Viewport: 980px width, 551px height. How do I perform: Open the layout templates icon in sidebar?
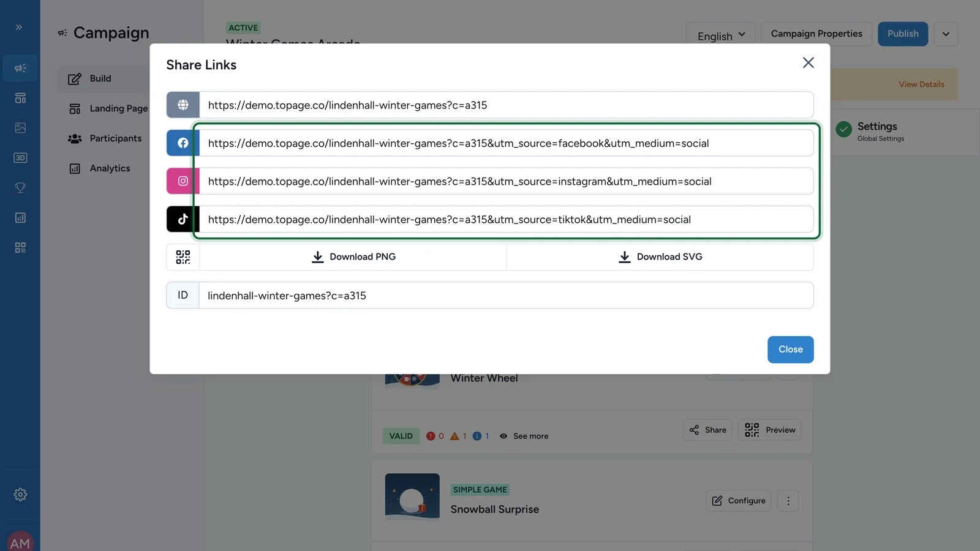[20, 98]
